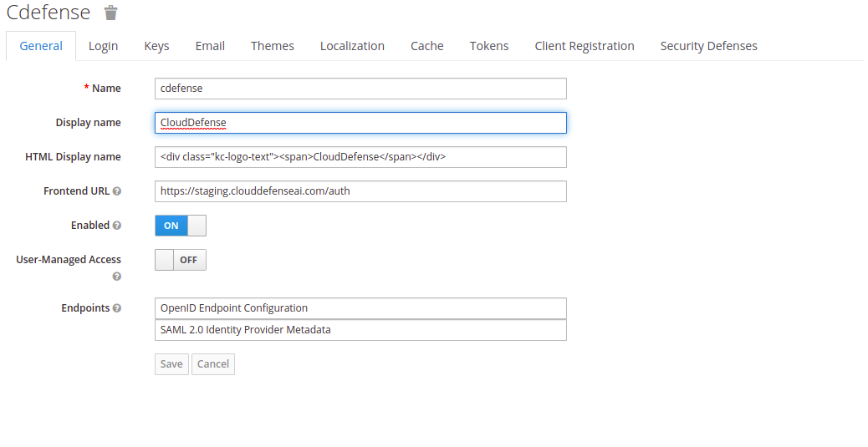View the Tokens tab

click(489, 46)
